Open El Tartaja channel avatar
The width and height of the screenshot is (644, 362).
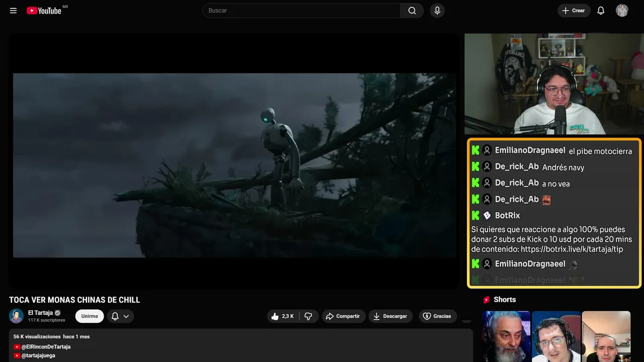point(16,316)
